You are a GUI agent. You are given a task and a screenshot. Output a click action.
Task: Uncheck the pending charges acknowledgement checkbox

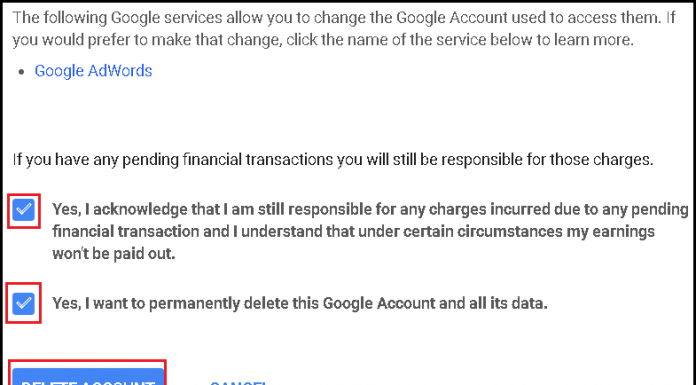[24, 210]
